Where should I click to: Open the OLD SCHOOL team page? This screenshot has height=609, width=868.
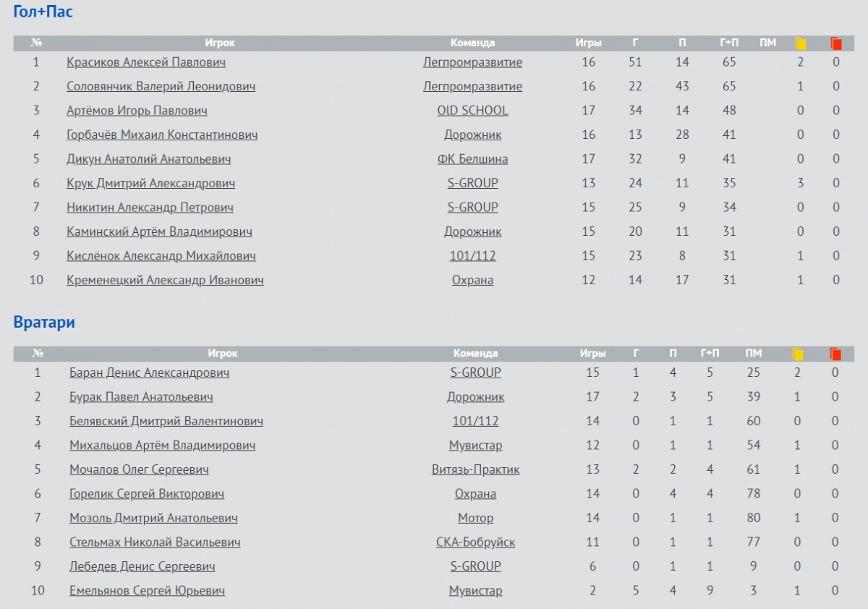coord(473,111)
